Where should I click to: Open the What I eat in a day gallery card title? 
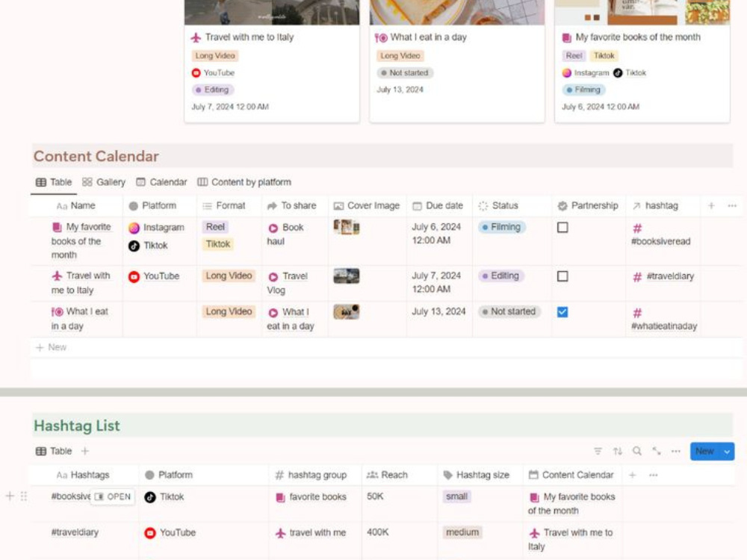(428, 37)
